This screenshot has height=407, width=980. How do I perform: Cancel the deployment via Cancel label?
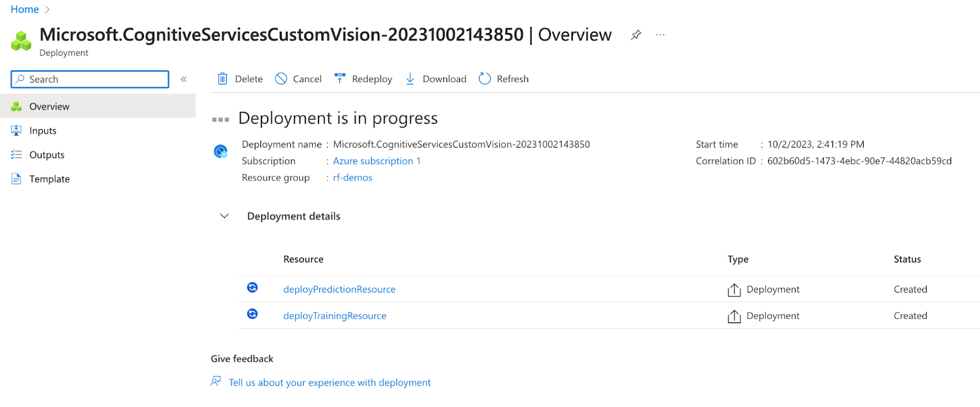click(x=307, y=79)
